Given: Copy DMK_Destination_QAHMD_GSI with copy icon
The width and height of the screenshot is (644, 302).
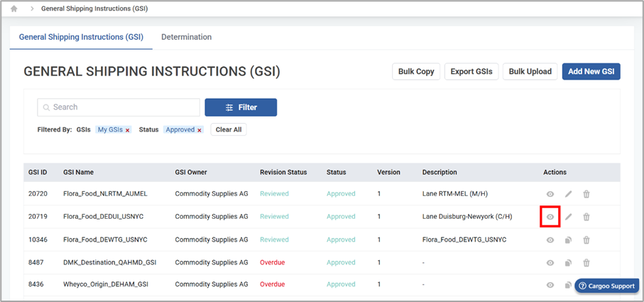Looking at the screenshot, I should coord(569,263).
